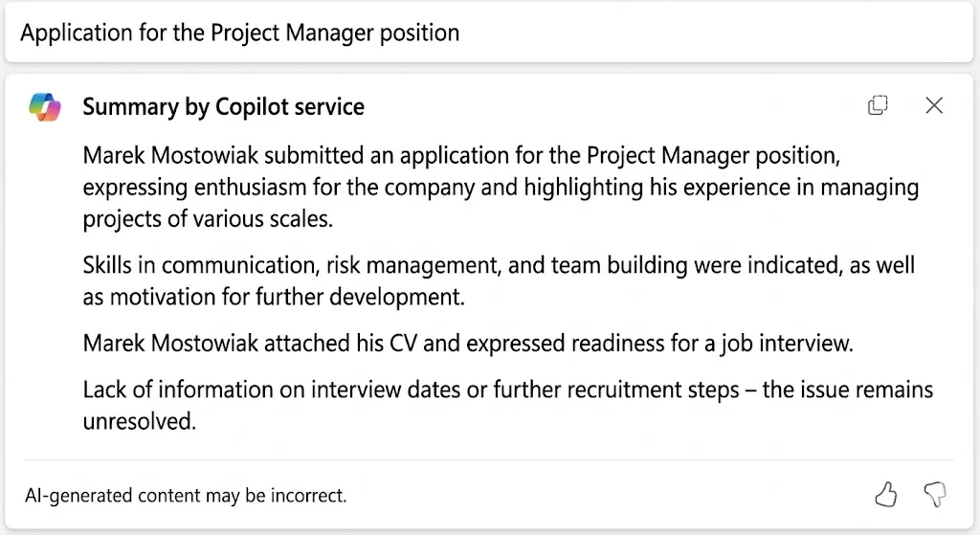Click the paragraph about communication and risk management
The width and height of the screenshot is (980, 535).
[x=499, y=280]
